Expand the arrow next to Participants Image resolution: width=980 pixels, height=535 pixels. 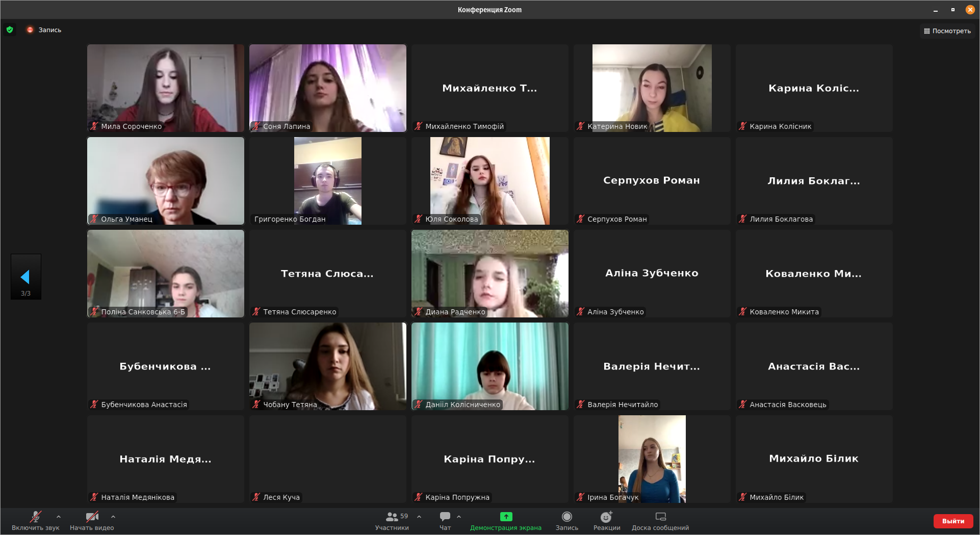[419, 517]
